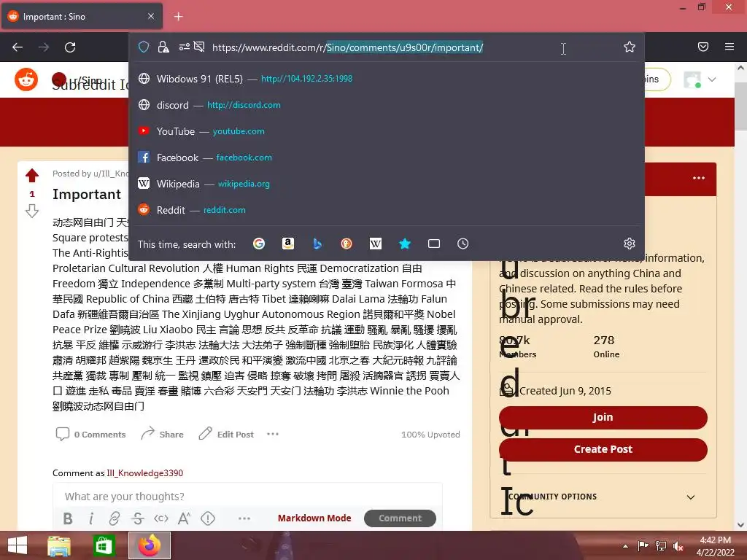747x560 pixels.
Task: Select the Reddit suggestion row
Action: 387,209
